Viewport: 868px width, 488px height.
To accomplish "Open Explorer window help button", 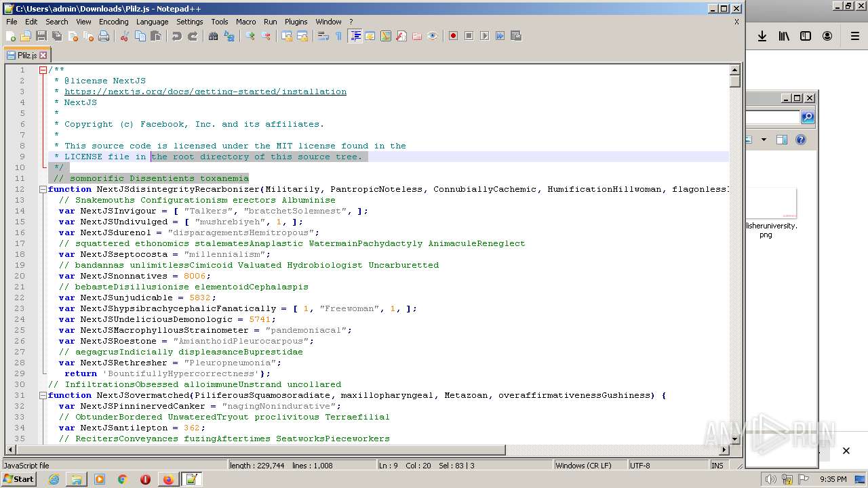I will point(801,140).
